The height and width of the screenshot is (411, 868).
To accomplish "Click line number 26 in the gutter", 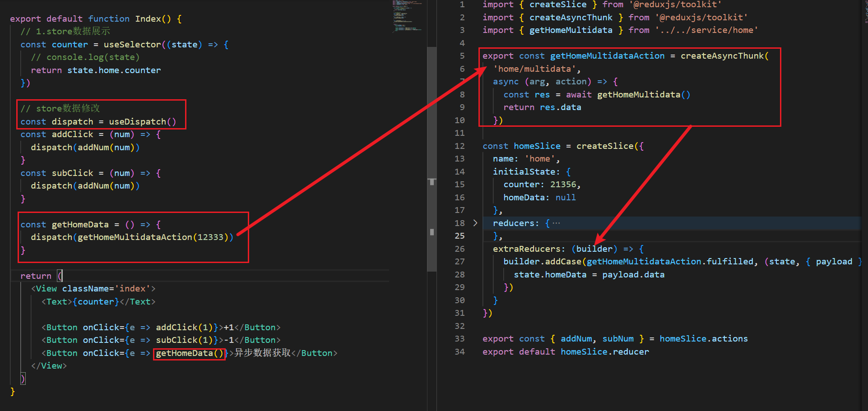I will pos(460,249).
